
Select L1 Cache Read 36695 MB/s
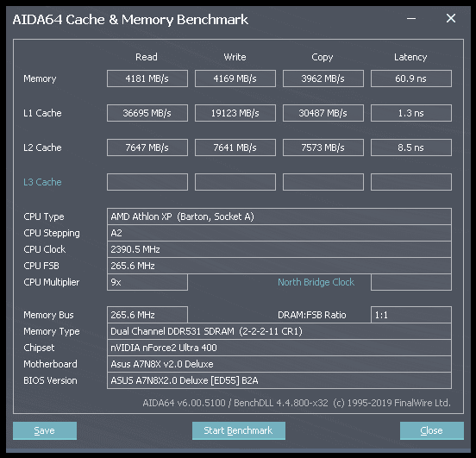[147, 113]
